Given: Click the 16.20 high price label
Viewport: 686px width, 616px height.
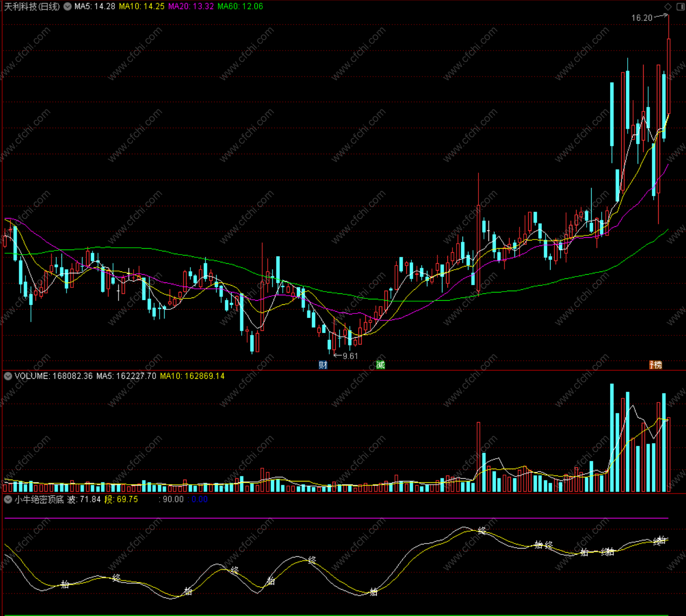Looking at the screenshot, I should (642, 18).
